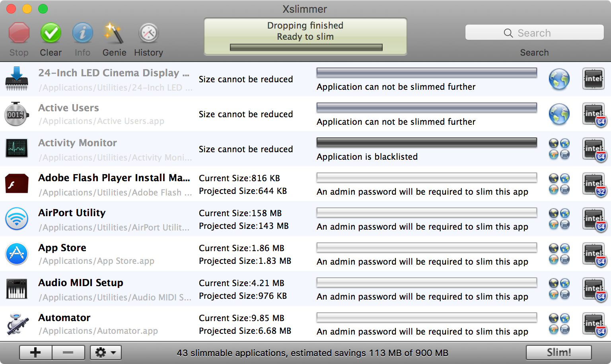Click the progress bar under Ready to slim

pos(306,48)
